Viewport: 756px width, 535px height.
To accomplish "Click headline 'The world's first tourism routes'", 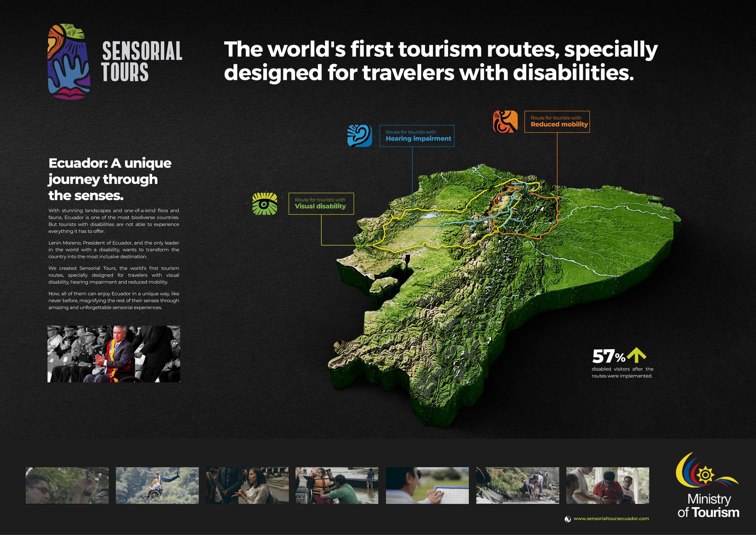I will (441, 61).
